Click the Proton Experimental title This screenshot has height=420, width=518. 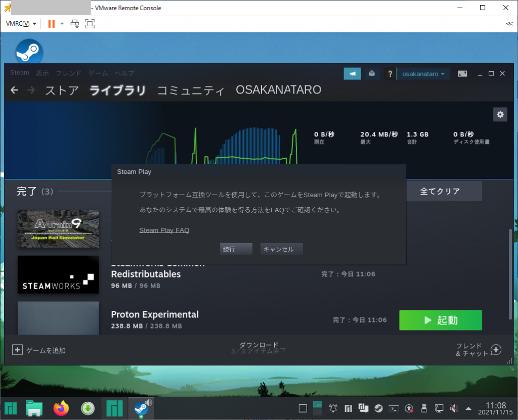pos(155,314)
